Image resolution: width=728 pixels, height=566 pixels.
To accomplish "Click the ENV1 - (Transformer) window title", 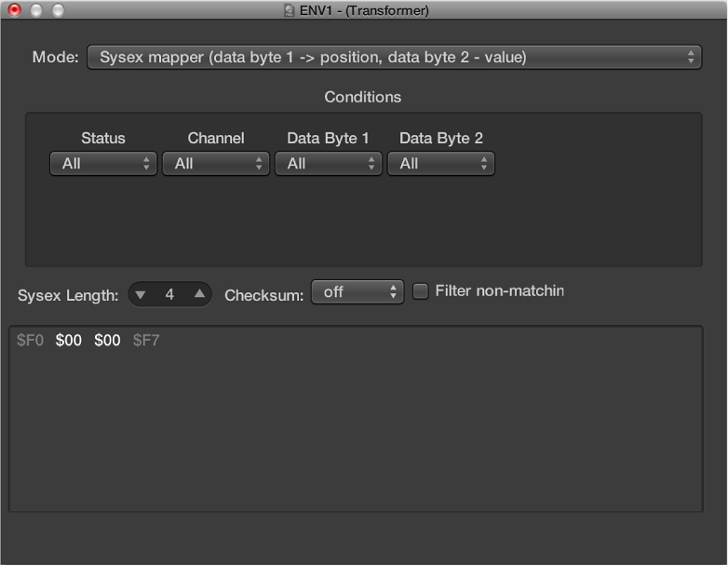I will coord(364,10).
